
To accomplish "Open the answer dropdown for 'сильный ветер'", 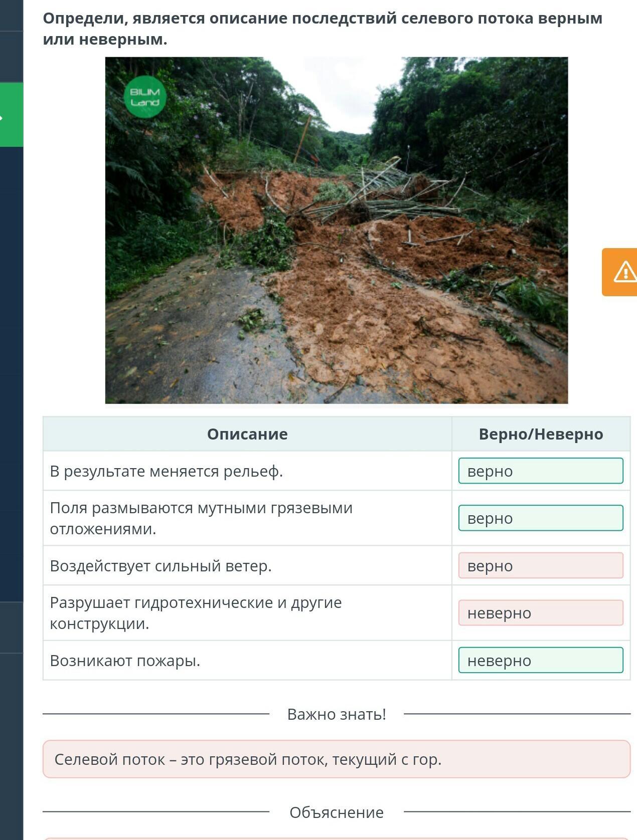I will pyautogui.click(x=541, y=565).
